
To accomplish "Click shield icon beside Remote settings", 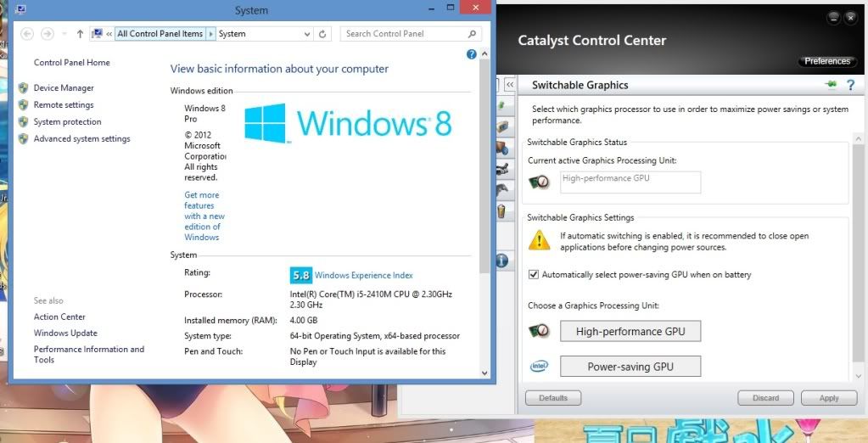I will (23, 104).
